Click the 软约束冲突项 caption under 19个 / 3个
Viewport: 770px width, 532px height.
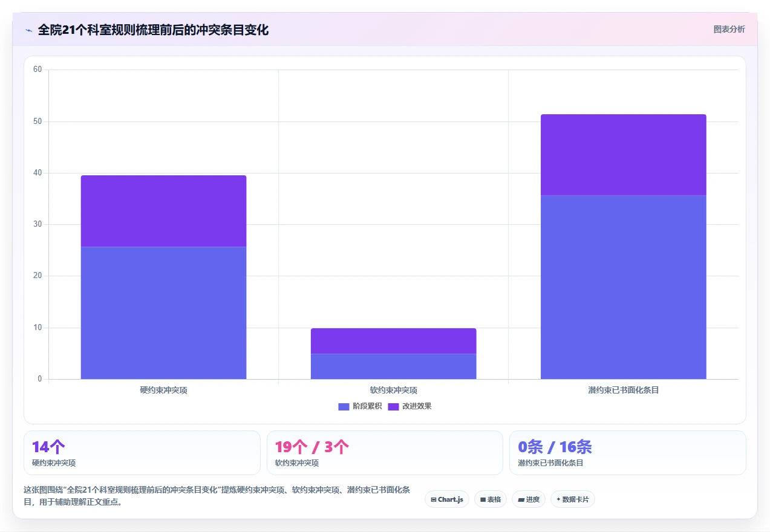click(x=297, y=463)
